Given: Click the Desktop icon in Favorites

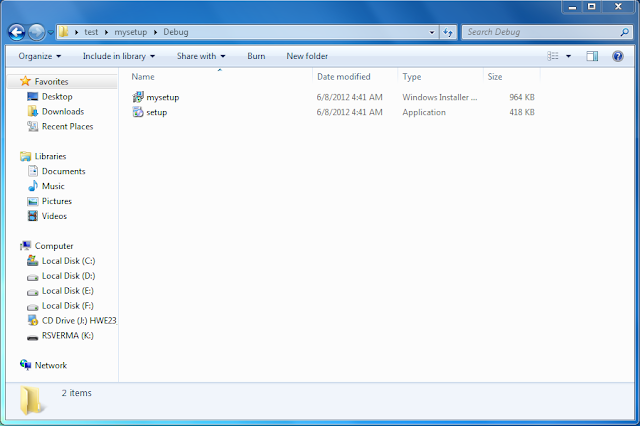Looking at the screenshot, I should [32, 97].
